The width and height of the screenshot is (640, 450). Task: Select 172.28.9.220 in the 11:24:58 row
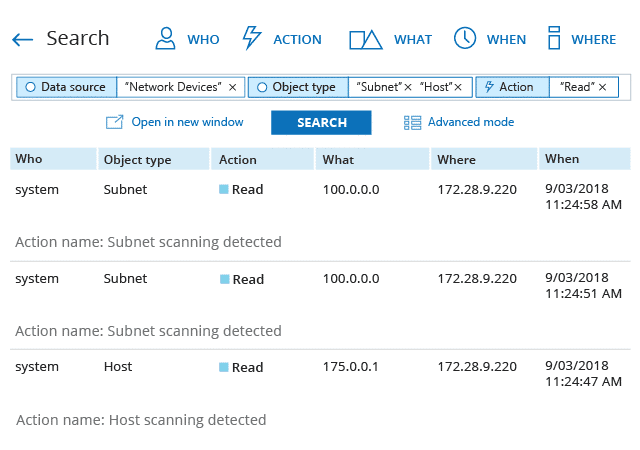(477, 189)
